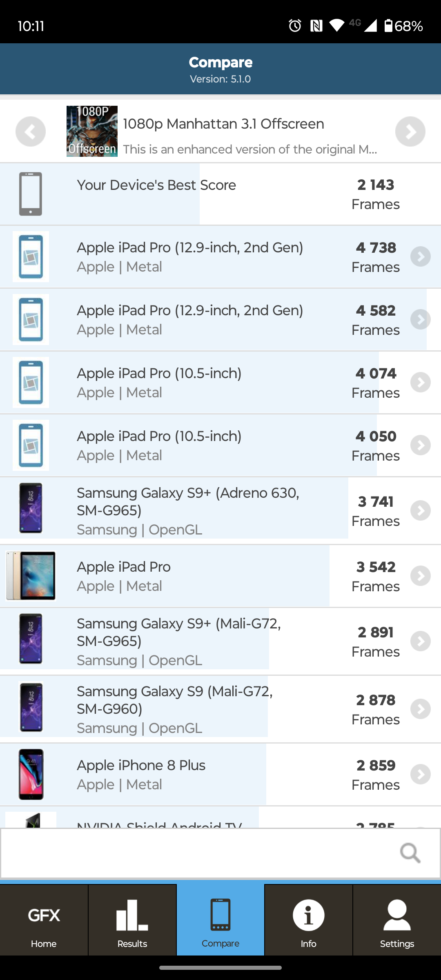Image resolution: width=441 pixels, height=980 pixels.
Task: Go to previous benchmark test arrow
Action: tap(31, 131)
